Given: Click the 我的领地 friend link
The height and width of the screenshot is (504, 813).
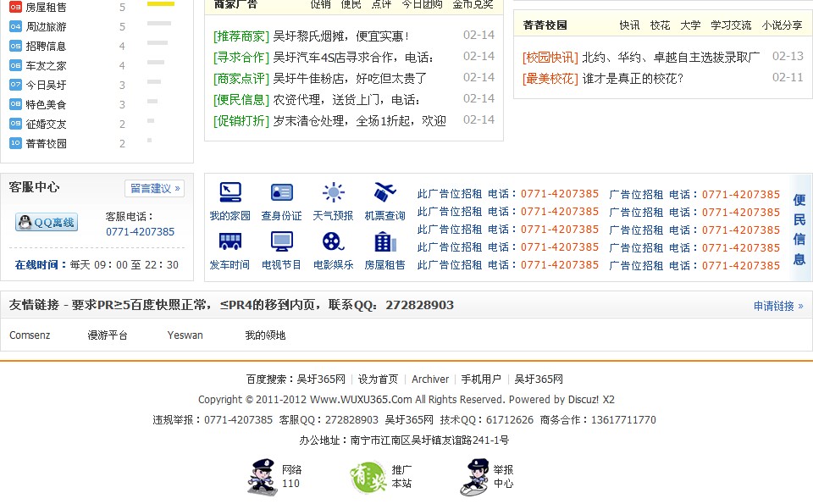Looking at the screenshot, I should [x=265, y=335].
